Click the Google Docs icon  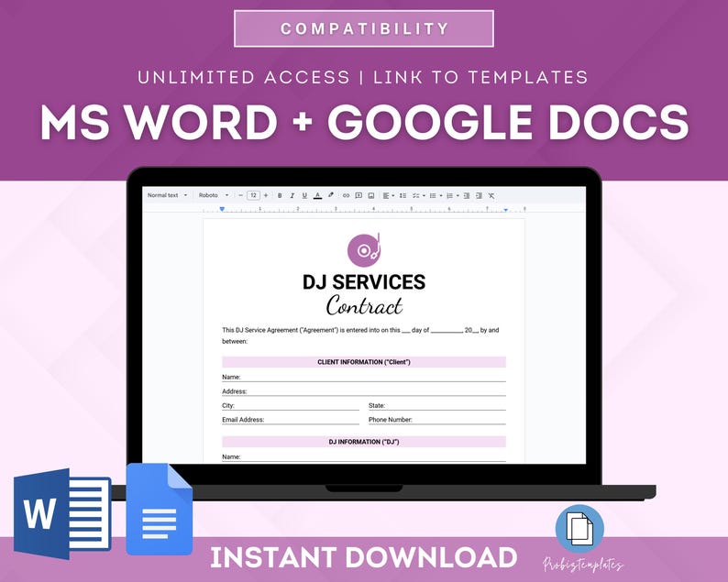pyautogui.click(x=160, y=509)
